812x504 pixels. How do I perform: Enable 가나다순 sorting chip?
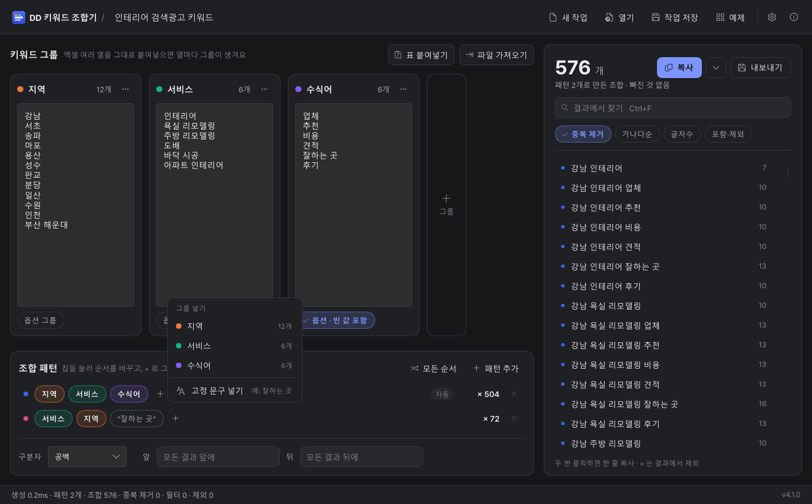pos(637,134)
